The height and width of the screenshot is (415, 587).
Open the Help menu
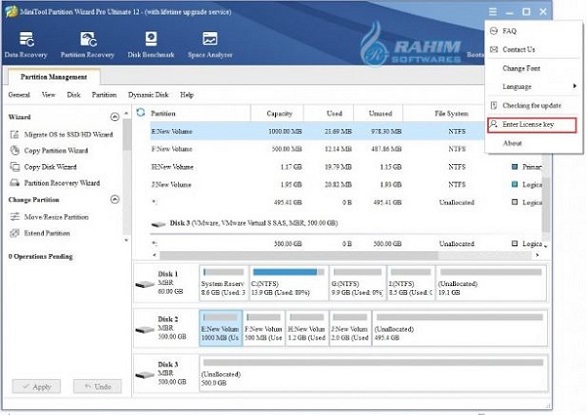(x=186, y=95)
